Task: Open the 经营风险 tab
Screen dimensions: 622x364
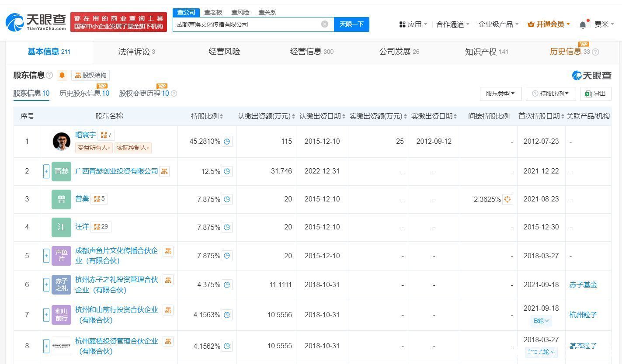Action: (x=224, y=52)
